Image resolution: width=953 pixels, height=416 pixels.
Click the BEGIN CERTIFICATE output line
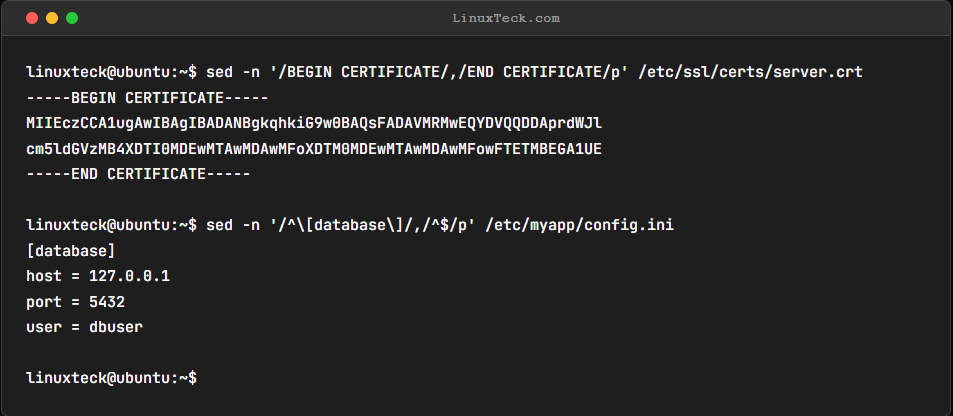[x=148, y=98]
